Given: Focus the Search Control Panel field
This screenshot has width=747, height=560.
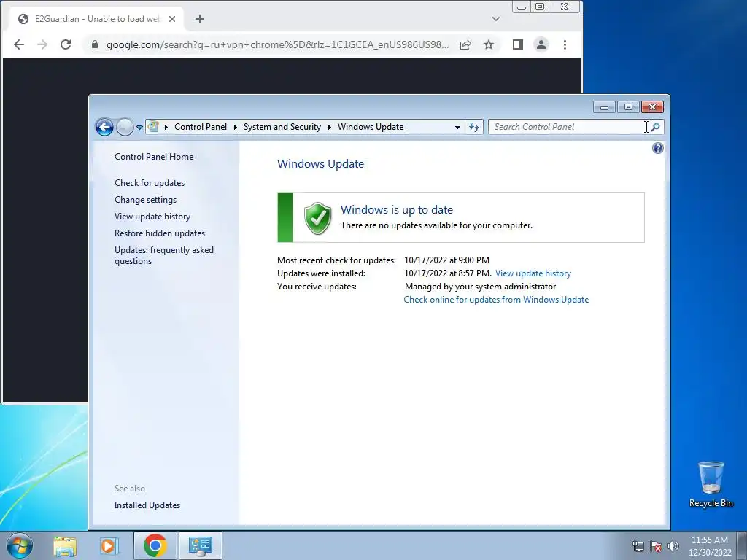Looking at the screenshot, I should tap(567, 127).
